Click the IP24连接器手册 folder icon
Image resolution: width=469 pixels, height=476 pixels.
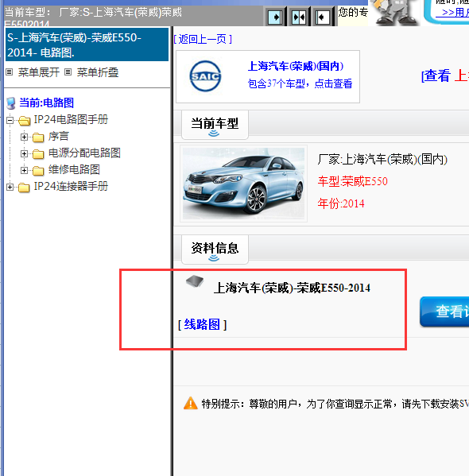click(24, 188)
